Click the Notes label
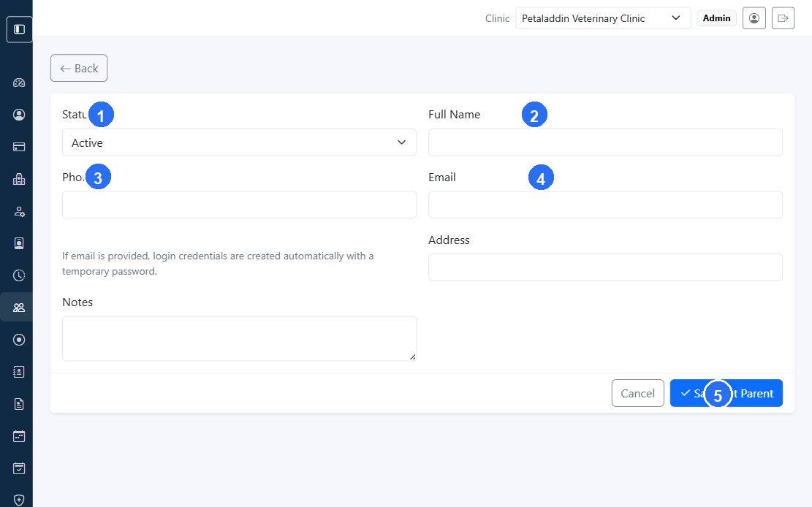This screenshot has width=812, height=507. [77, 302]
